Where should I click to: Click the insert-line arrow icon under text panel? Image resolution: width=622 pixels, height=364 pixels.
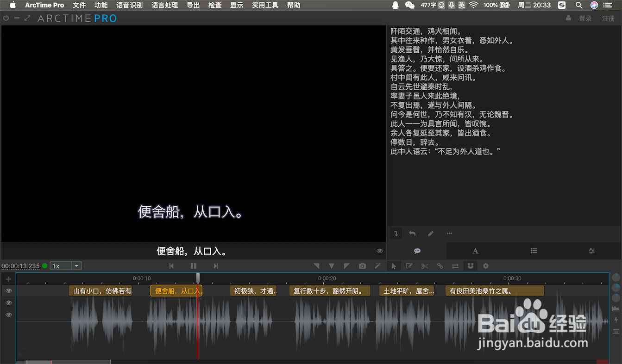(x=396, y=234)
